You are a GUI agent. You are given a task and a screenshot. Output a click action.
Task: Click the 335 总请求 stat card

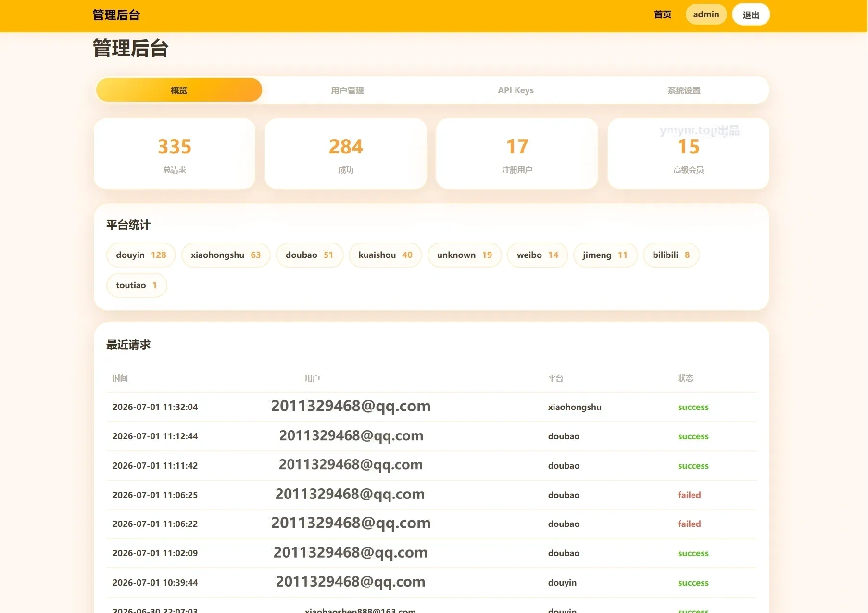click(175, 153)
